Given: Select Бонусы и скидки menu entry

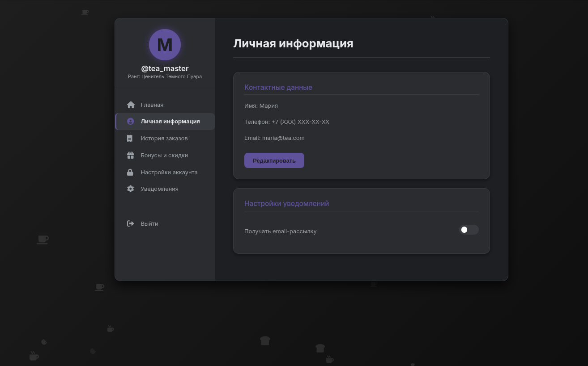Looking at the screenshot, I should 164,156.
